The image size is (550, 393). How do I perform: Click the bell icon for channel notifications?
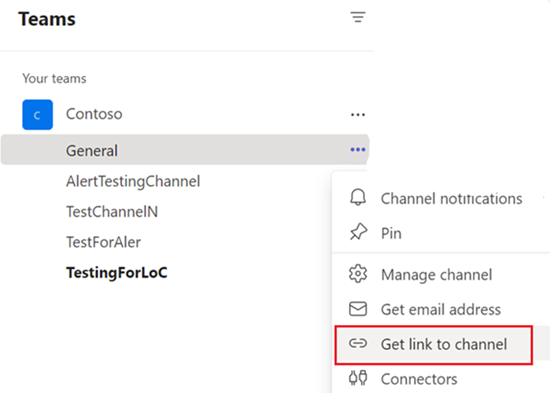click(358, 197)
